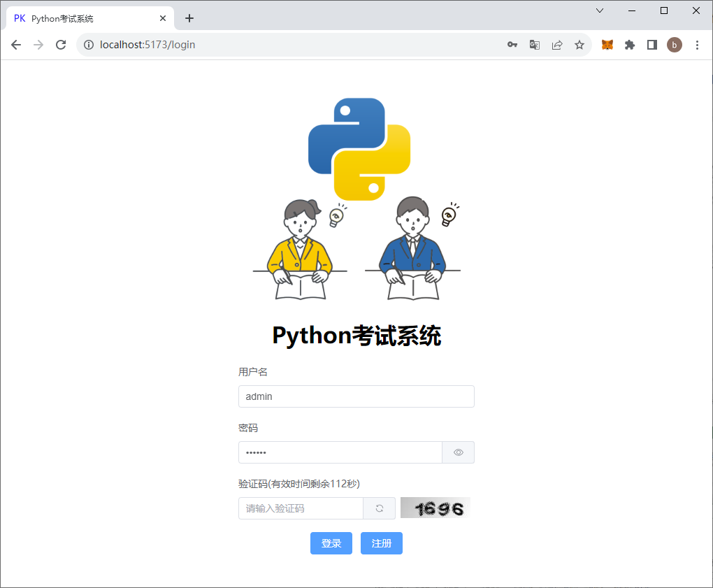Screen dimensions: 713x588
Task: Click the 用户名 label
Action: click(x=253, y=372)
